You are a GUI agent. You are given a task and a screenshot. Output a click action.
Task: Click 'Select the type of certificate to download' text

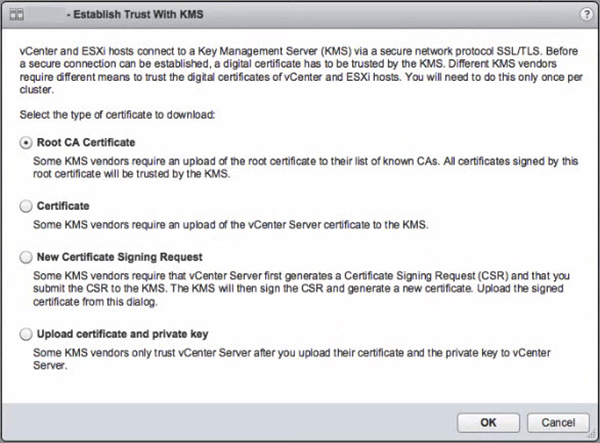(x=118, y=114)
